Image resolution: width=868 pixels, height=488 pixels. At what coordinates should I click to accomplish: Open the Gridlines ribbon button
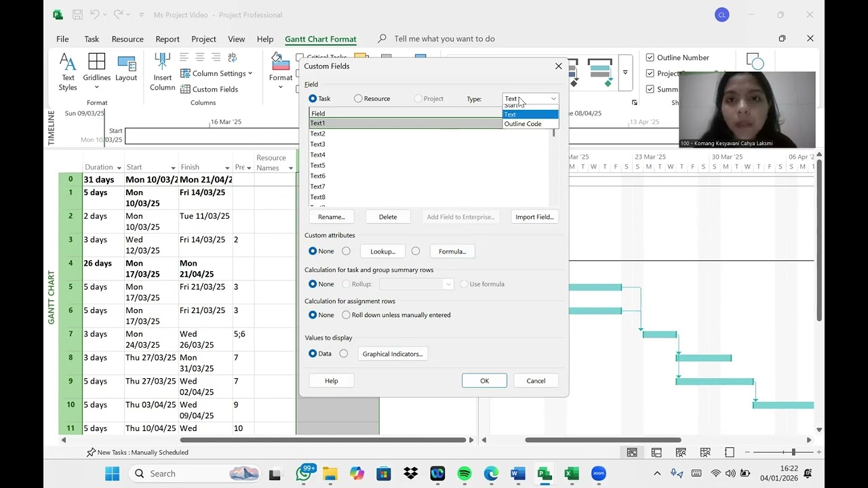(x=97, y=73)
